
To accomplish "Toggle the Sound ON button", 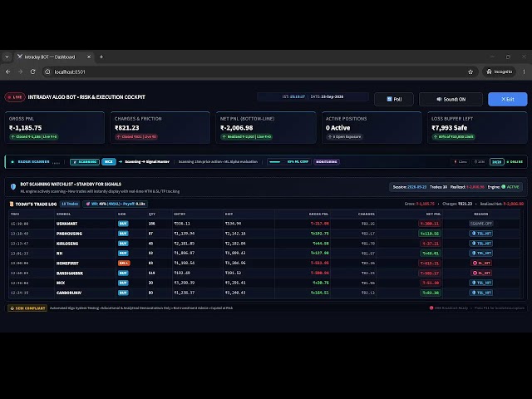I will pyautogui.click(x=451, y=99).
